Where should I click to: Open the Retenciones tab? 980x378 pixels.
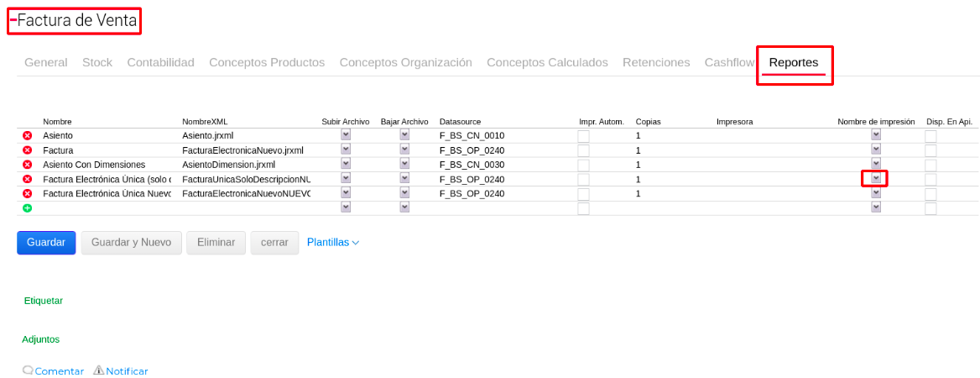coord(656,62)
